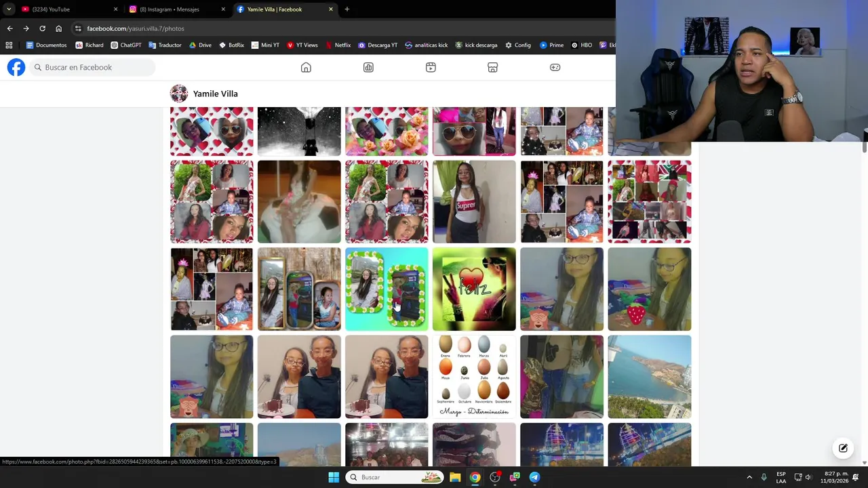Open the Facebook Marketplace icon
The width and height of the screenshot is (868, 488).
point(493,67)
